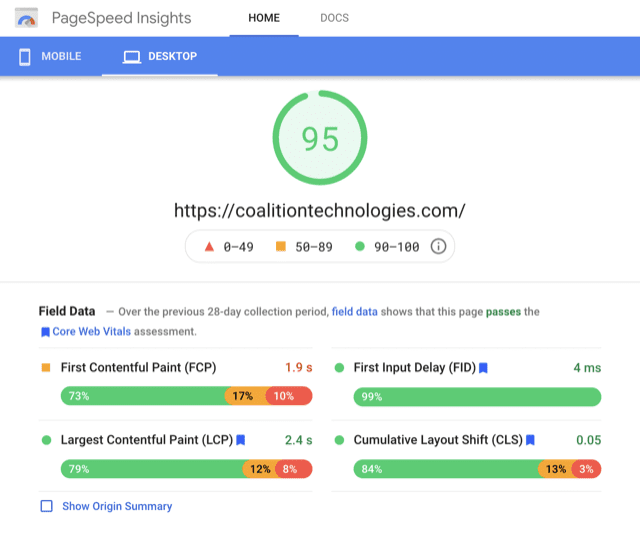
Task: Click the LCP value 2.4 s
Action: [x=298, y=440]
